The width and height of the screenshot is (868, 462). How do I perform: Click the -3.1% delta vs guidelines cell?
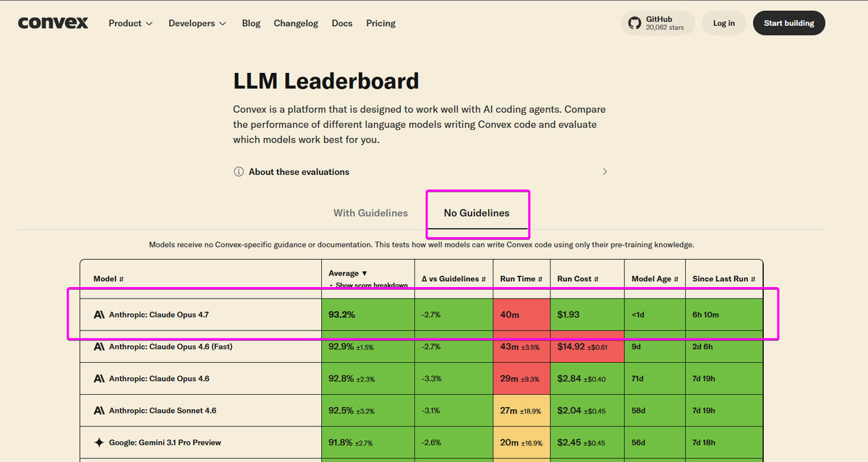[x=453, y=411]
